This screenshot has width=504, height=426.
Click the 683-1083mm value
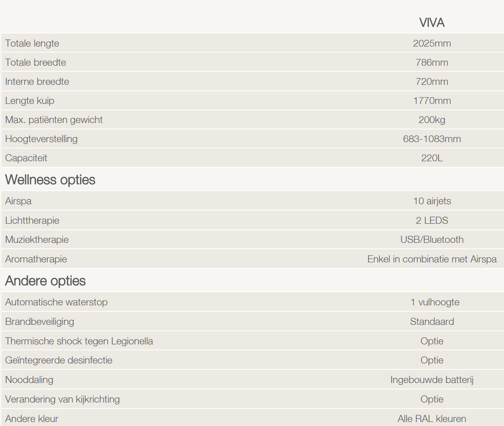coord(432,139)
